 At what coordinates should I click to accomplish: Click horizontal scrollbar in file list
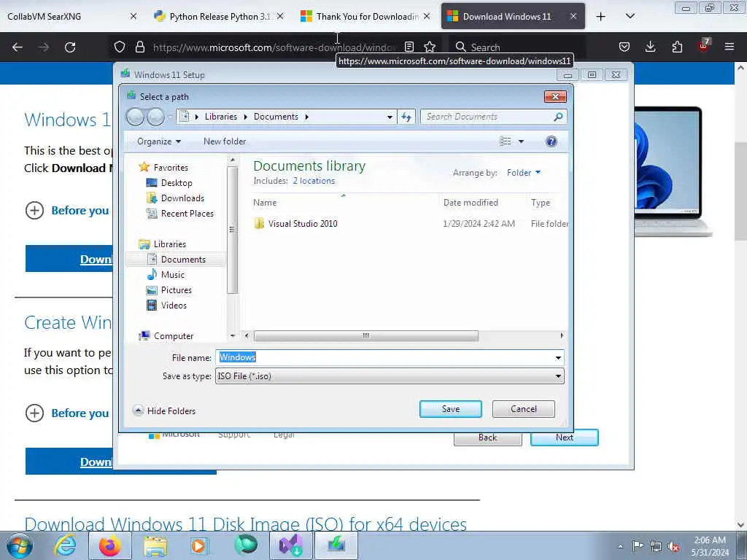(366, 335)
